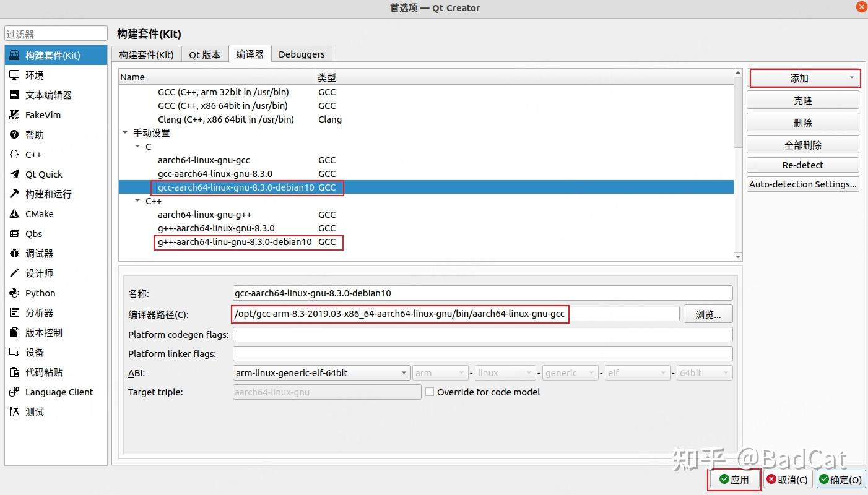Image resolution: width=868 pixels, height=495 pixels.
Task: Collapse the C compilers subgroup
Action: pyautogui.click(x=137, y=147)
